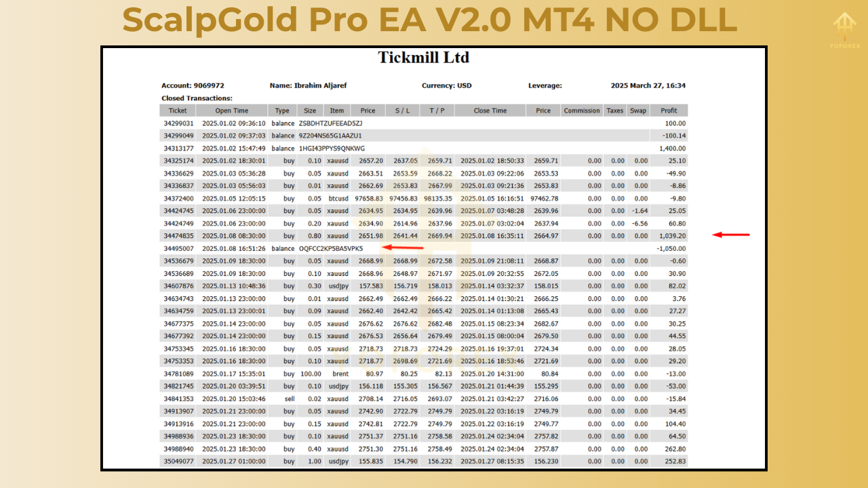The image size is (868, 488).
Task: Click the Leverage label near the top
Action: point(545,85)
